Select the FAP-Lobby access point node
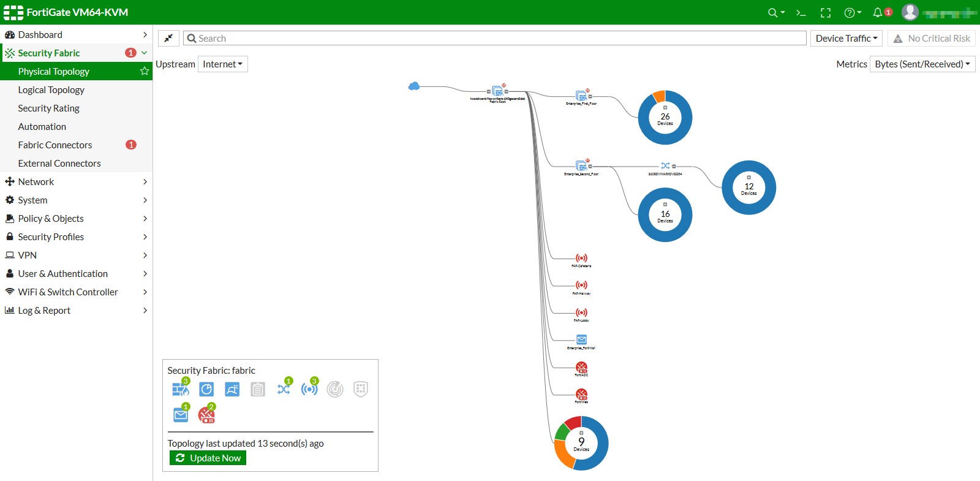Screen dimensions: 980x481 pos(581,312)
